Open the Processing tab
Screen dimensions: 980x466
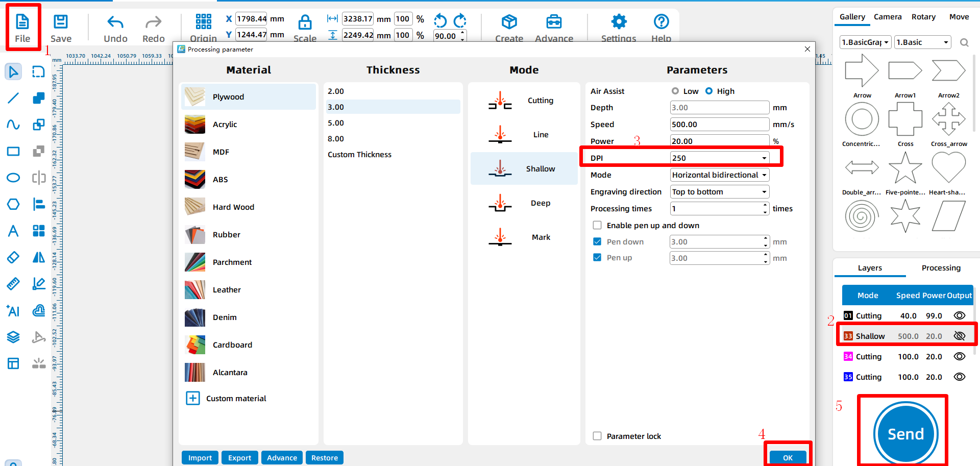(x=941, y=267)
